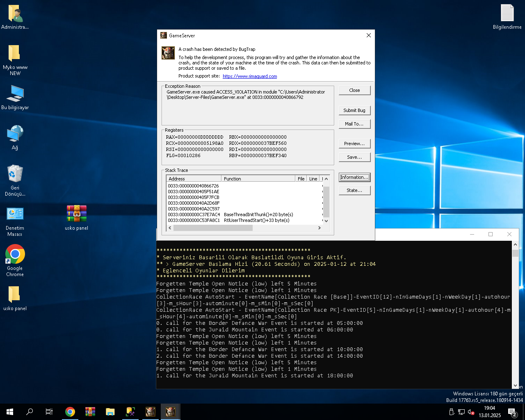Screen dimensions: 525x420
Task: Click the WinRAR icon in the taskbar
Action: 90,412
